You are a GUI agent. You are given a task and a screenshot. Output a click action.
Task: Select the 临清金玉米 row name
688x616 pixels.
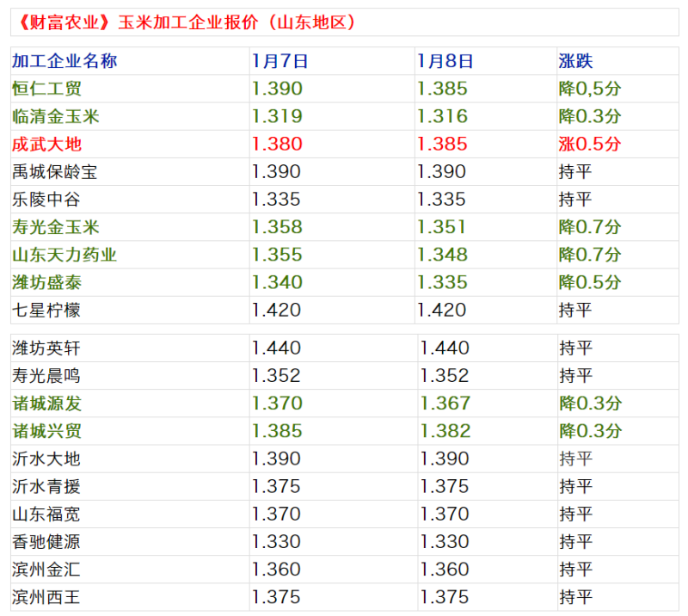56,116
